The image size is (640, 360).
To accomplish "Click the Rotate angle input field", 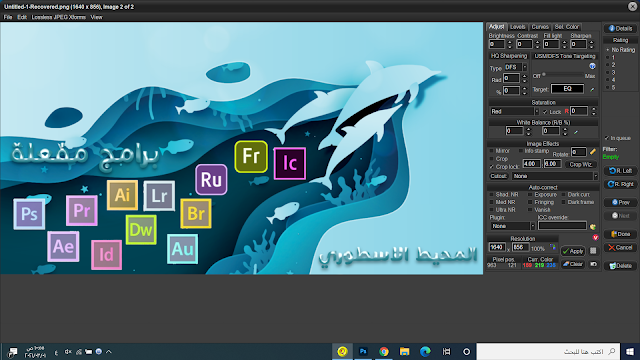I will 578,152.
